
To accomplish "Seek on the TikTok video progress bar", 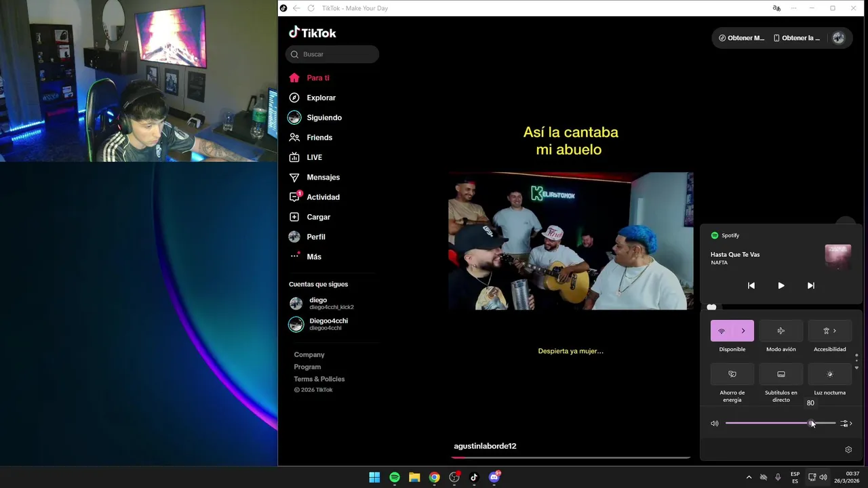I will point(571,457).
